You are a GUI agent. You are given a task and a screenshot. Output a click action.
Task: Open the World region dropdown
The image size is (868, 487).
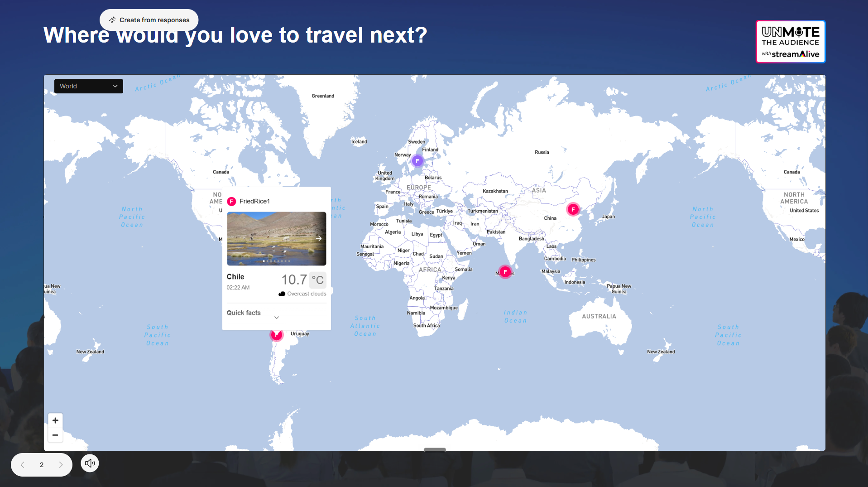(89, 86)
